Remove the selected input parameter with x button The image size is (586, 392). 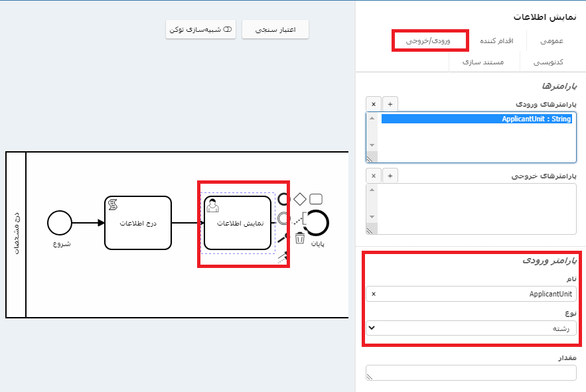pos(374,104)
